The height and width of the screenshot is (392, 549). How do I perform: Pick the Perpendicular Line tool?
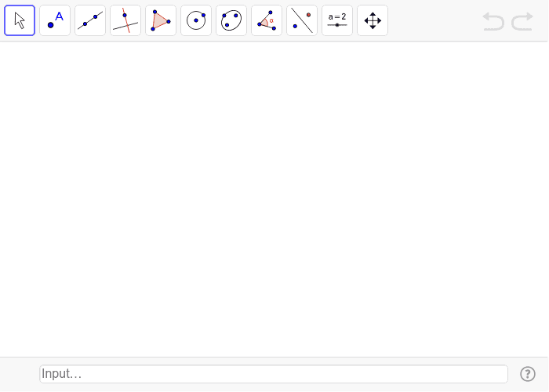pos(125,20)
